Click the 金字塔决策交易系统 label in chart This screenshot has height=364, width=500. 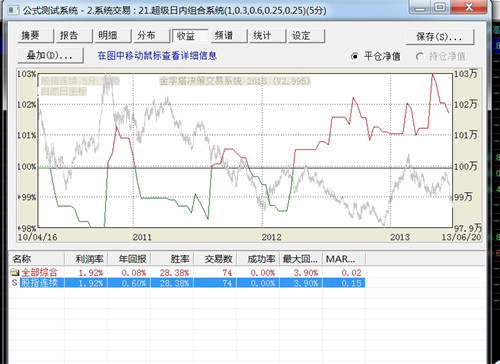[x=235, y=81]
